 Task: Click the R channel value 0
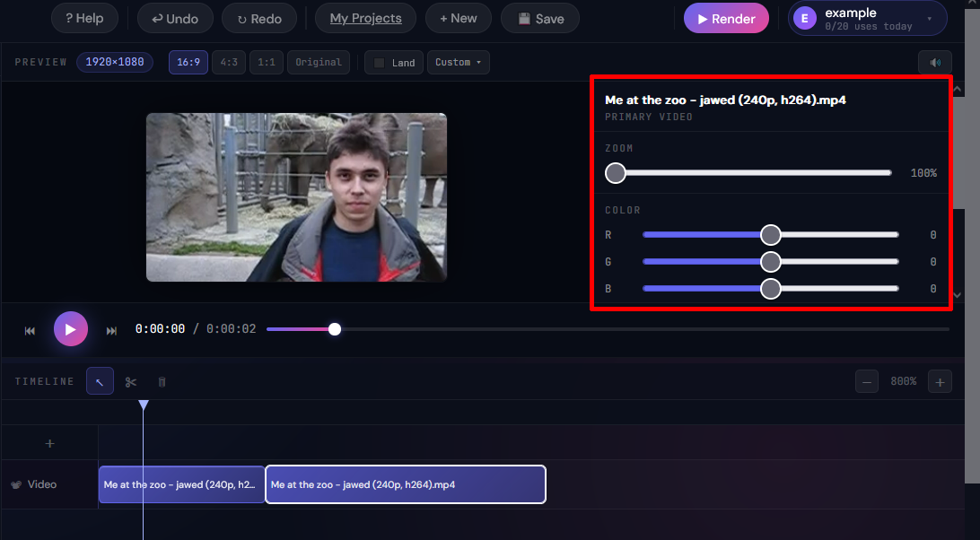coord(933,235)
